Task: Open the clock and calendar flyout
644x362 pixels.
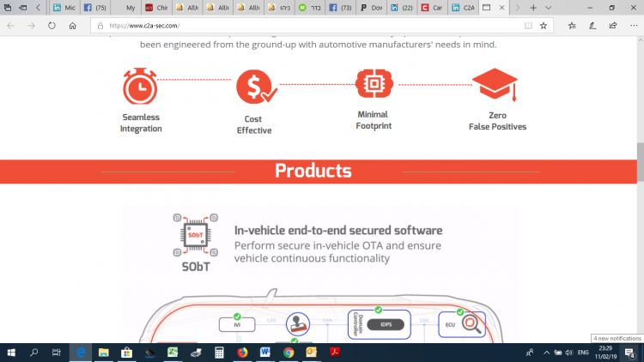Action: [606, 353]
